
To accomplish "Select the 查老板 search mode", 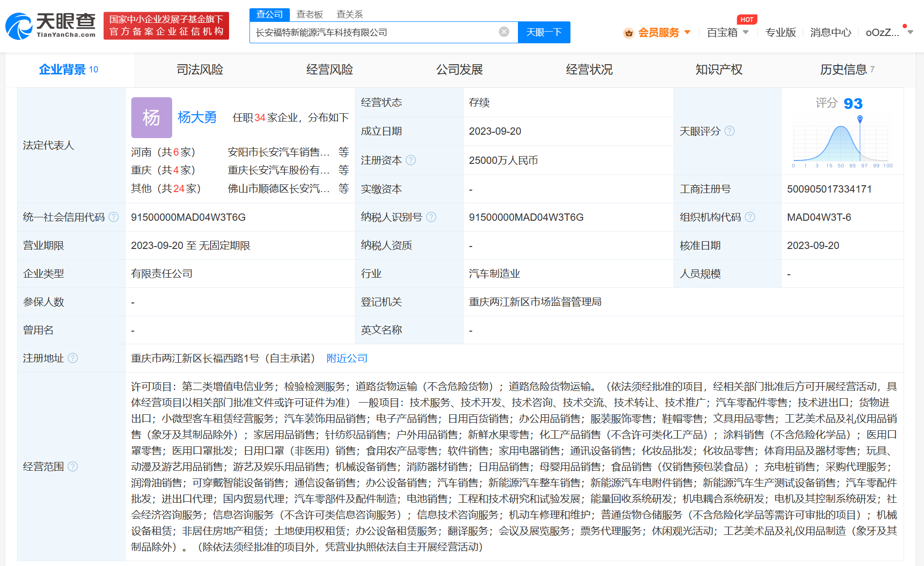I will 310,14.
